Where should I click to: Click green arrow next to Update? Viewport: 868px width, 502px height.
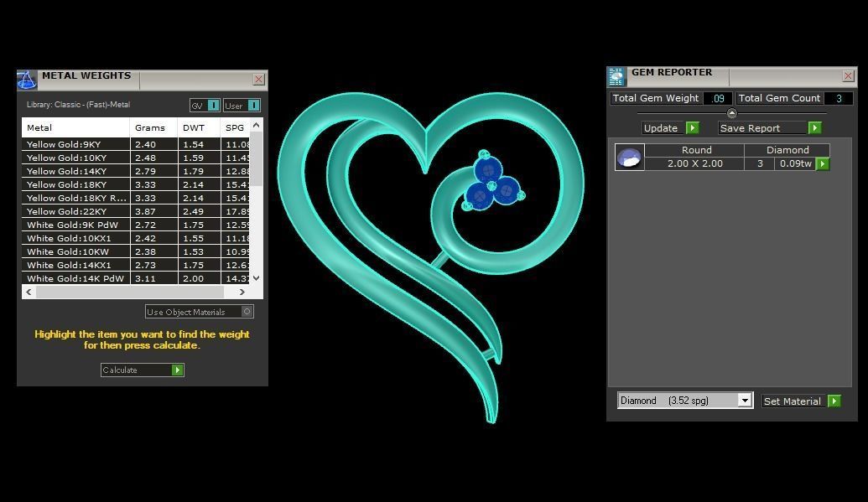coord(692,128)
